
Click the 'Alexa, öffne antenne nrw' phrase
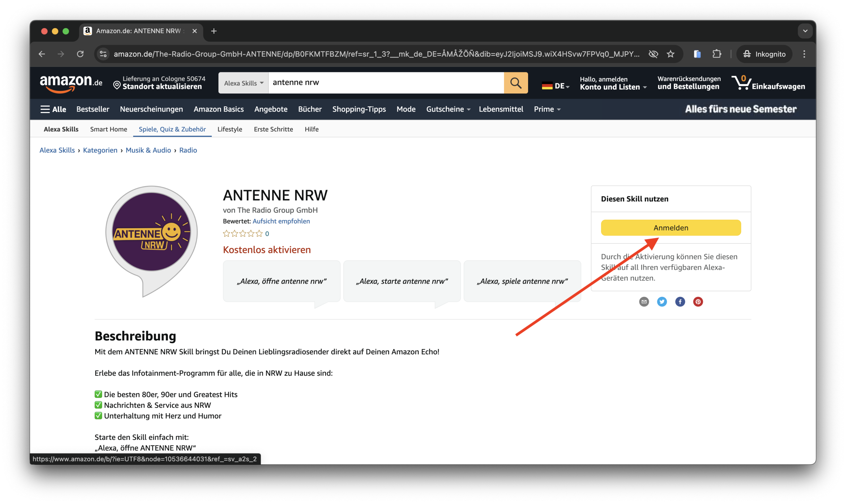point(282,281)
